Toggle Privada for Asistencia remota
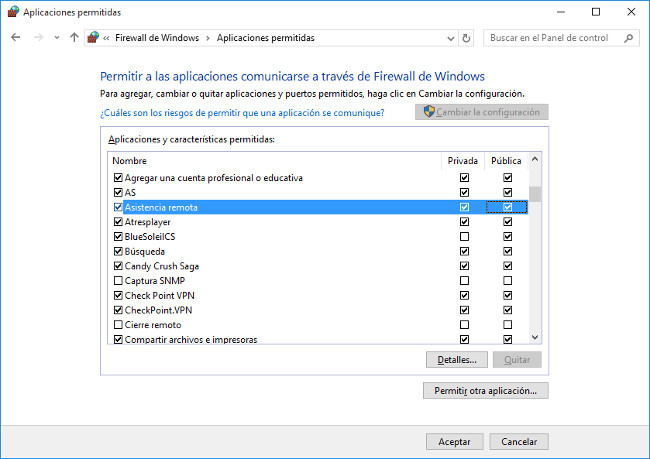This screenshot has width=650, height=459. coord(464,207)
